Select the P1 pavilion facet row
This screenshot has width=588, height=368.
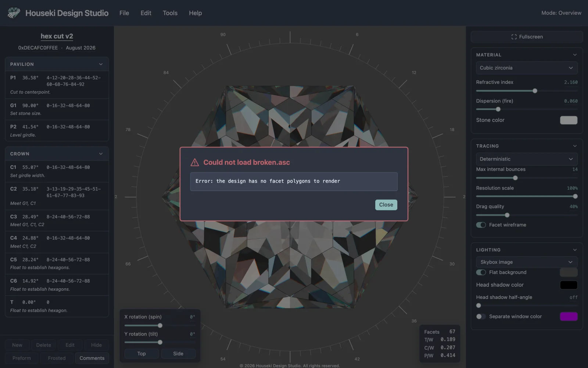click(57, 85)
